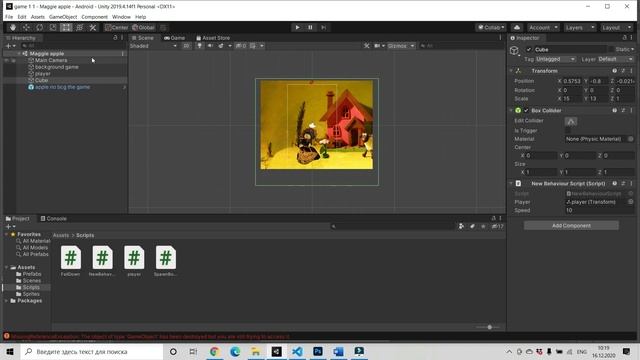Toggle Global/Local handle rotation

tap(144, 27)
